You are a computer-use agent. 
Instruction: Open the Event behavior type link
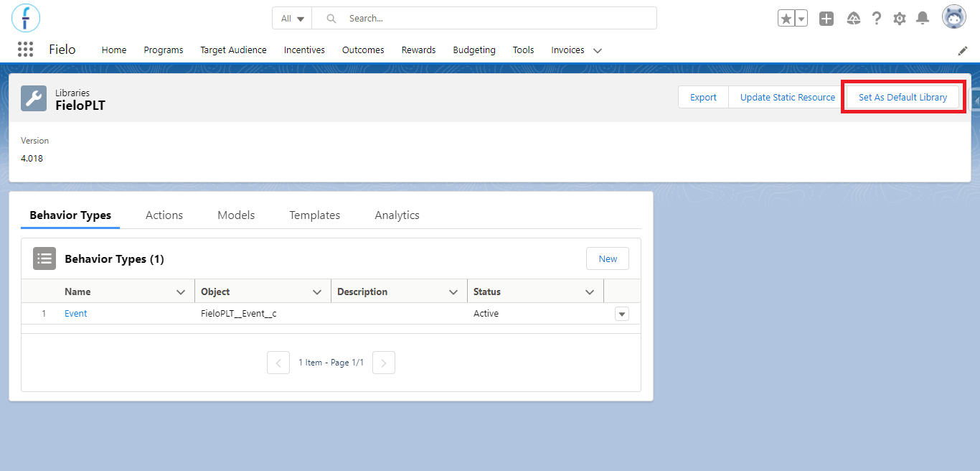click(76, 314)
